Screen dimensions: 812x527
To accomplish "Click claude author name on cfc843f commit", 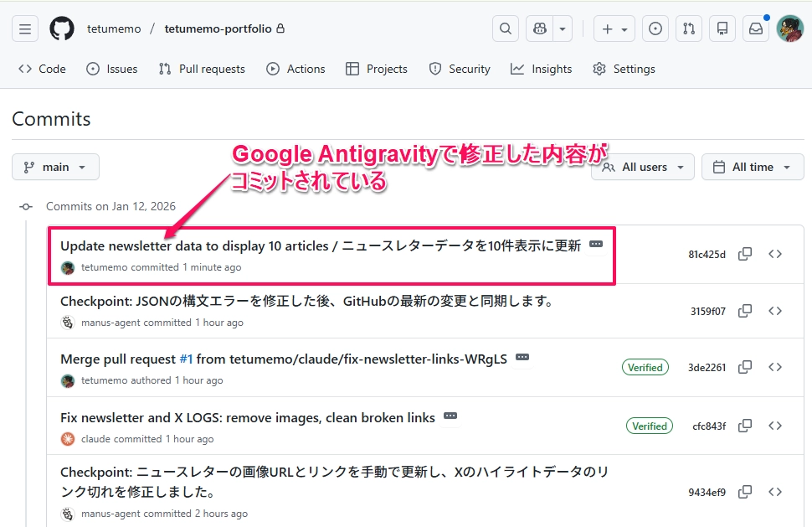I will [95, 439].
